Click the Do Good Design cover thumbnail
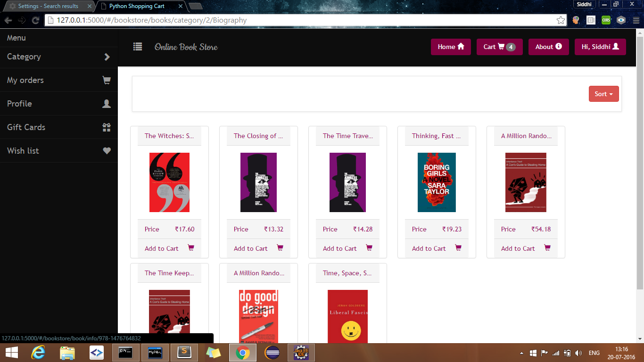This screenshot has height=362, width=644. (258, 316)
